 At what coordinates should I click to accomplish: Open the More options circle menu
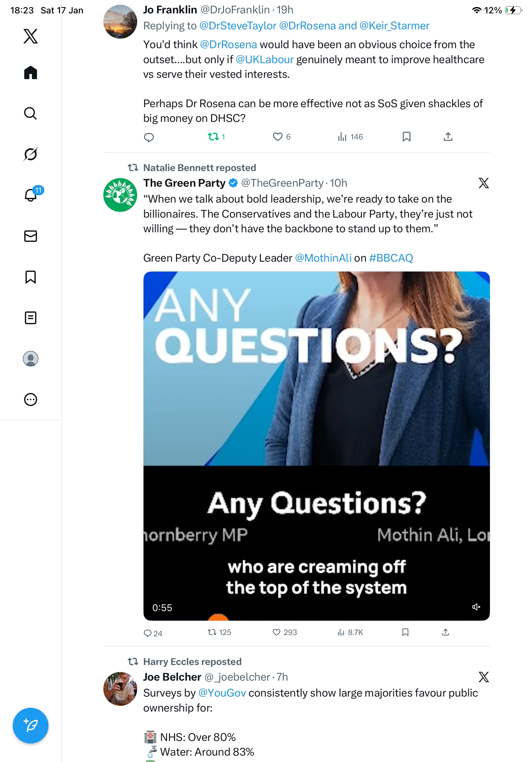tap(31, 399)
